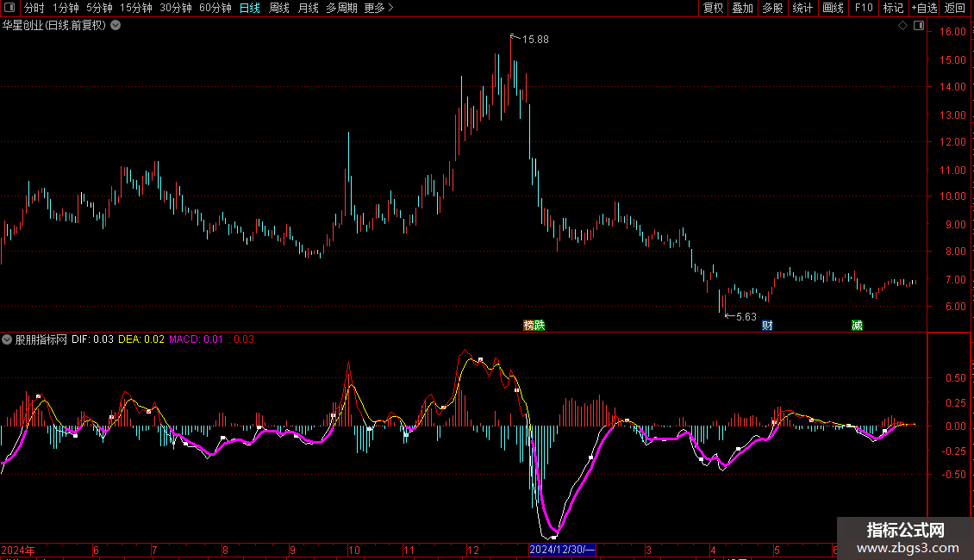Click the 榜 marker under the chart
The width and height of the screenshot is (974, 560).
[x=528, y=326]
